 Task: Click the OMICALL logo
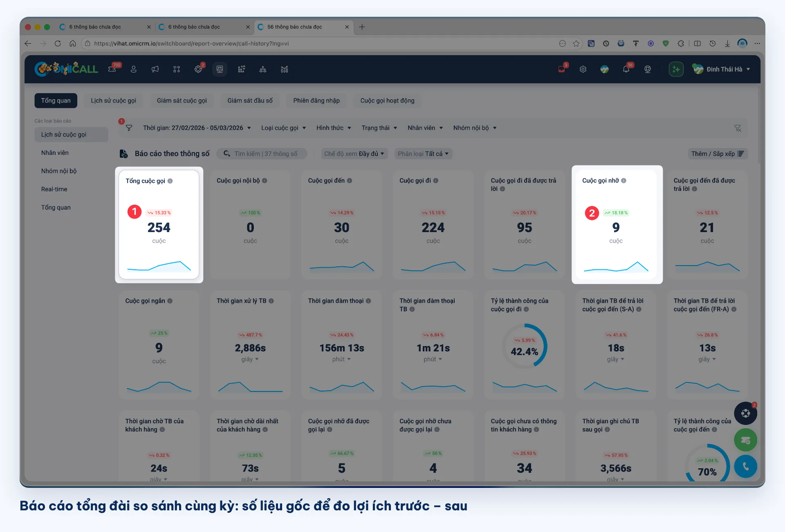click(66, 69)
